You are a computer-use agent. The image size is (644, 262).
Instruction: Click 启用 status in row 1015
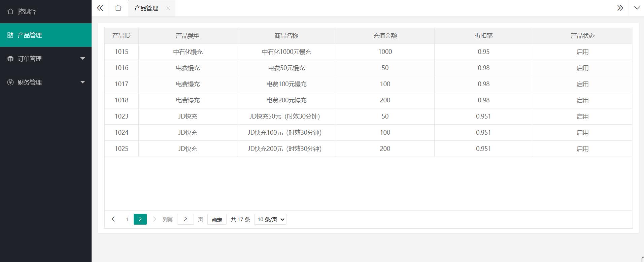(x=583, y=52)
